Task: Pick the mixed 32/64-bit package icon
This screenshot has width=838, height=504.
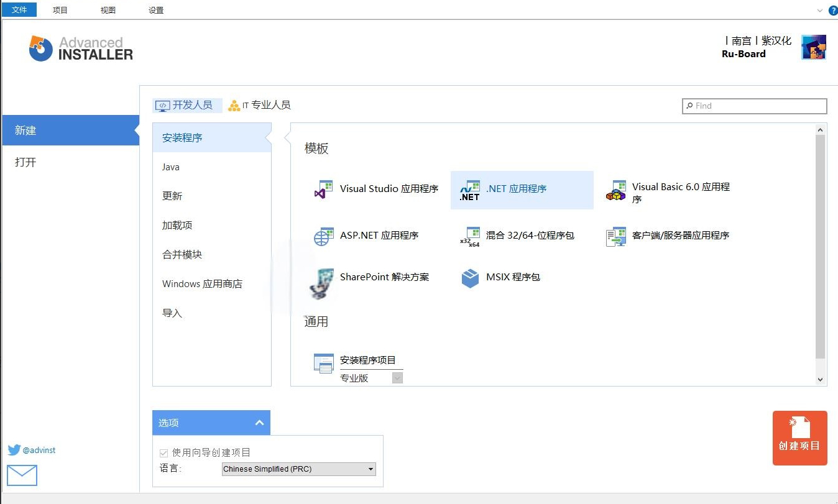Action: click(x=469, y=237)
